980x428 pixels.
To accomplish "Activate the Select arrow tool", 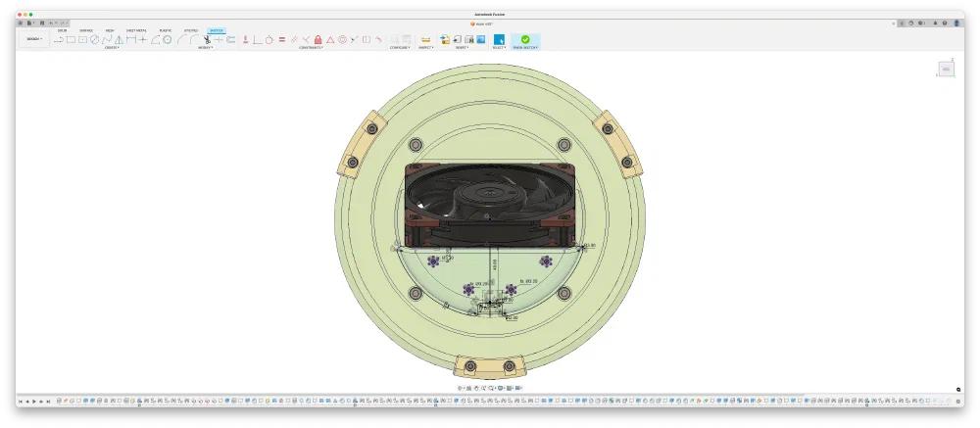I will tap(499, 39).
